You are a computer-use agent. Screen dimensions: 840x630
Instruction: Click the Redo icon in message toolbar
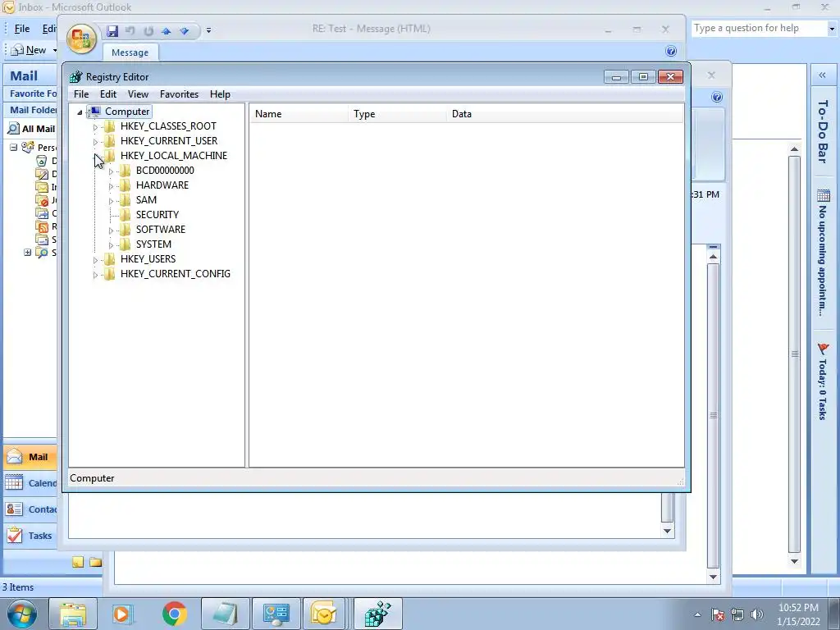pos(148,31)
